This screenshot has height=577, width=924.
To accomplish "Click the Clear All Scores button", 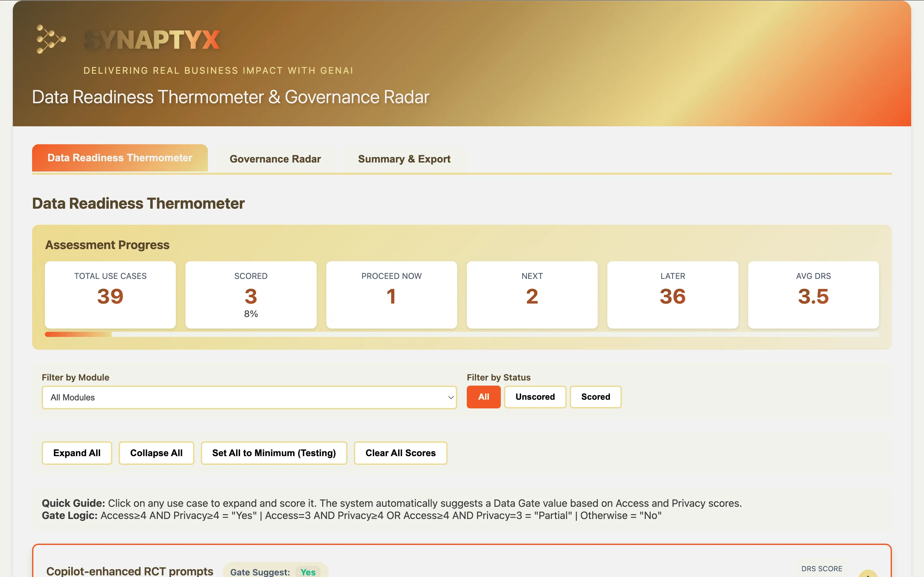I will pos(400,453).
